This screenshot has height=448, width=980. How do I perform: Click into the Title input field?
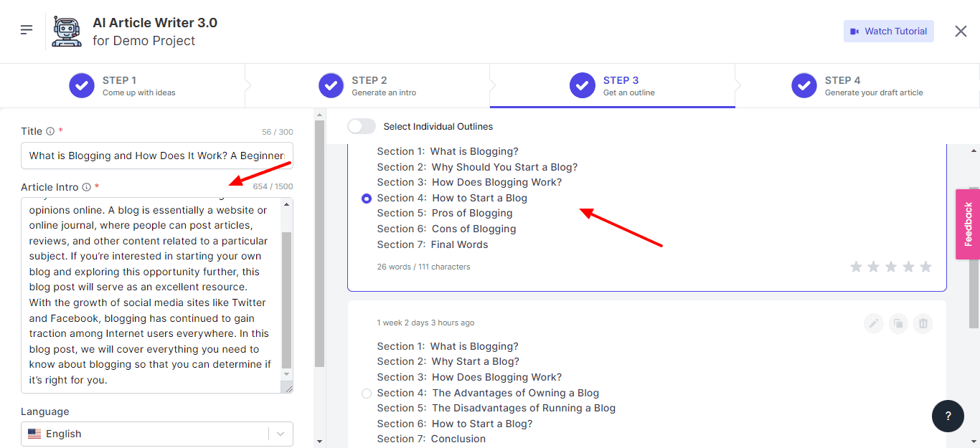click(x=157, y=156)
